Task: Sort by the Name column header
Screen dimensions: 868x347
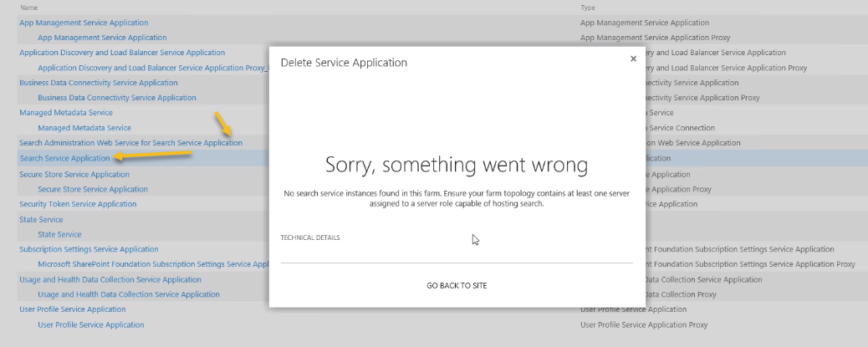Action: (28, 8)
